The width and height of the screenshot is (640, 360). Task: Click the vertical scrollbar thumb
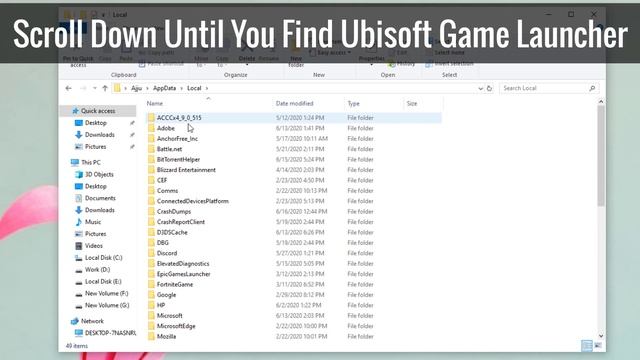point(601,156)
